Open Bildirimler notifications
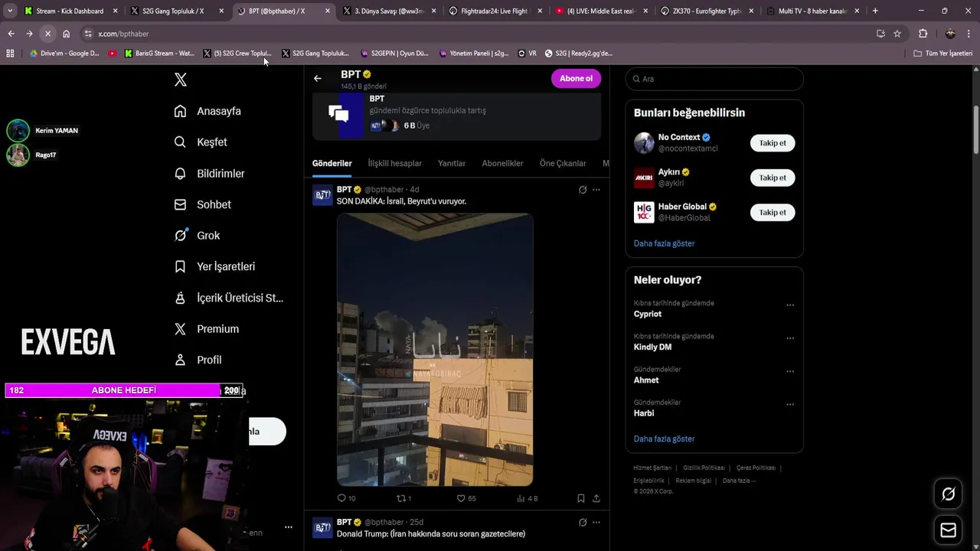 (x=209, y=174)
